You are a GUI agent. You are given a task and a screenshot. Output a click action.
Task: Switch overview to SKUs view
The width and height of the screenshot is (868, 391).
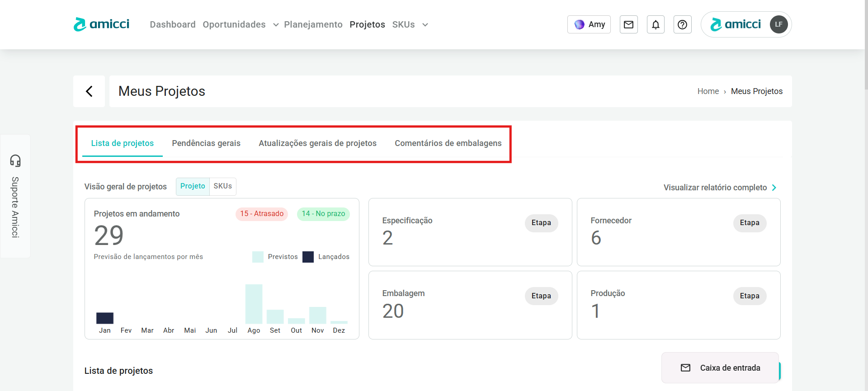pos(222,186)
